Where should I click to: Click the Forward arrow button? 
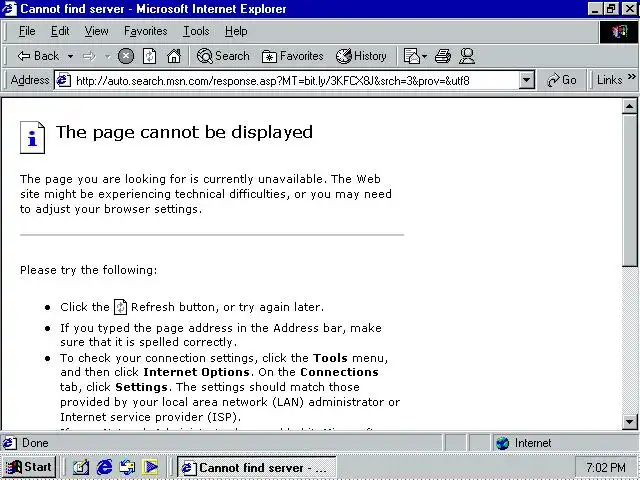coord(89,56)
